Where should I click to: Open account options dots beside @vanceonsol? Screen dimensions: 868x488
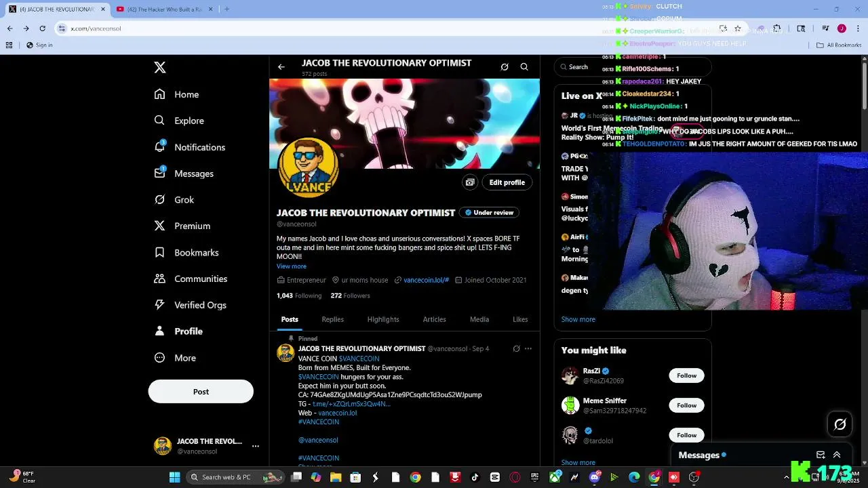[x=256, y=446]
